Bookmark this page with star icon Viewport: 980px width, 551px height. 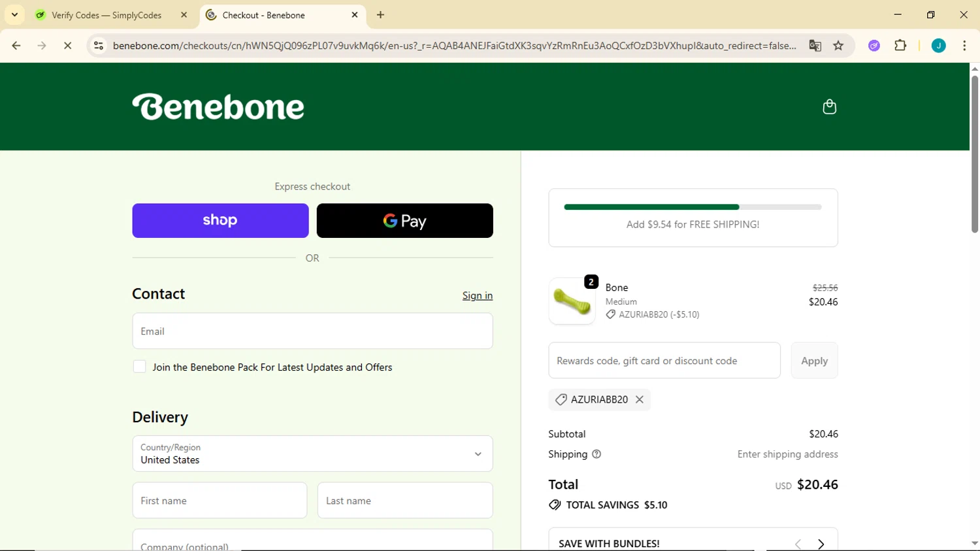[838, 46]
